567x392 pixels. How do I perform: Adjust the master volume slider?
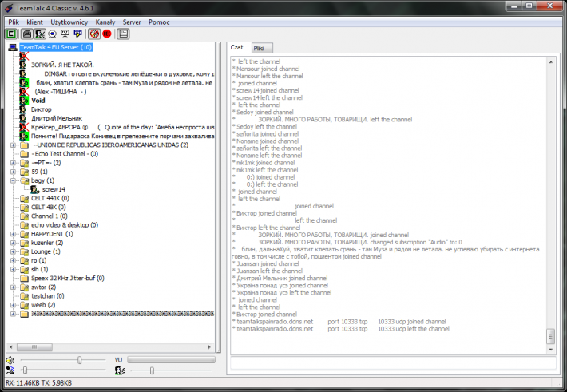80,360
